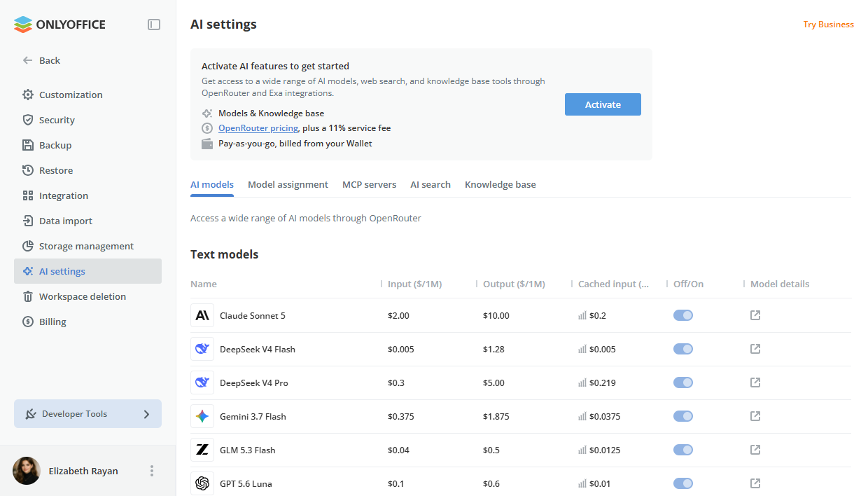Click DeepSeek V4 Pro input price $0.3

pyautogui.click(x=396, y=383)
